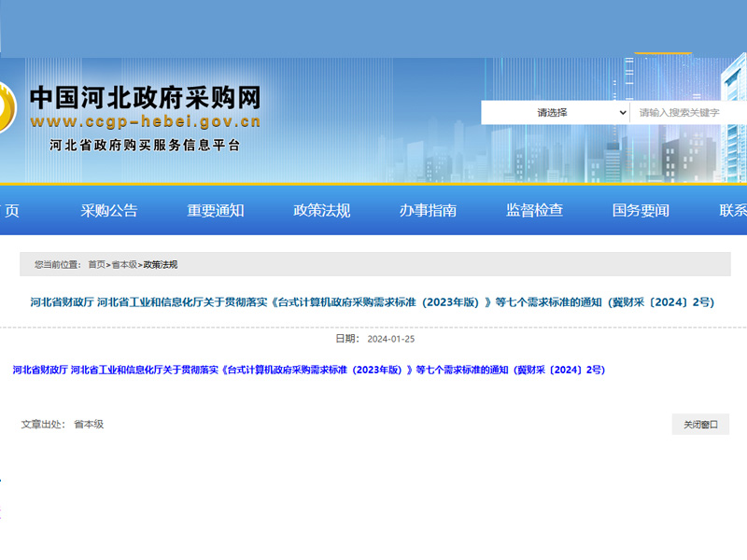747x560 pixels.
Task: Select 重要通知 in the navigation bar
Action: tap(215, 210)
